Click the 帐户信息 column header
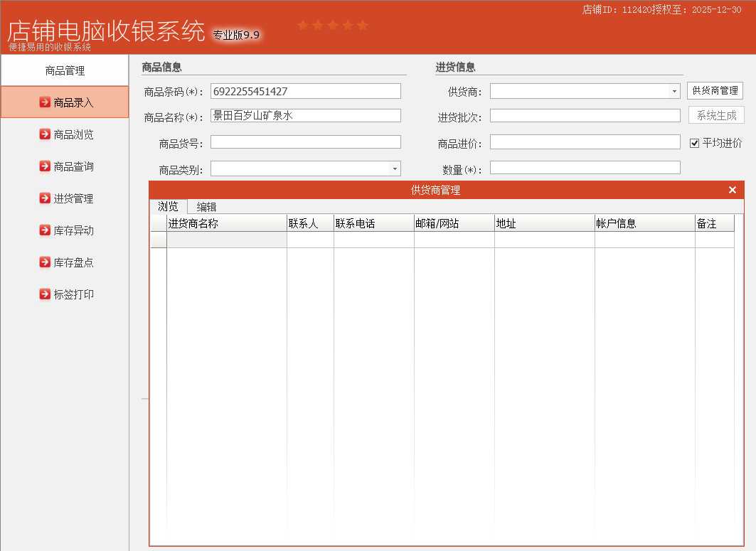756x551 pixels. (645, 223)
